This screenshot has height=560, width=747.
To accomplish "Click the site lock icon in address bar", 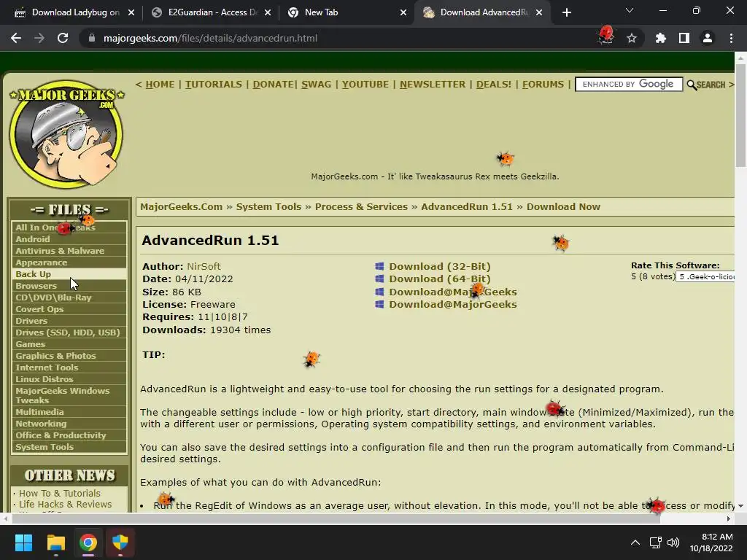I will (92, 38).
